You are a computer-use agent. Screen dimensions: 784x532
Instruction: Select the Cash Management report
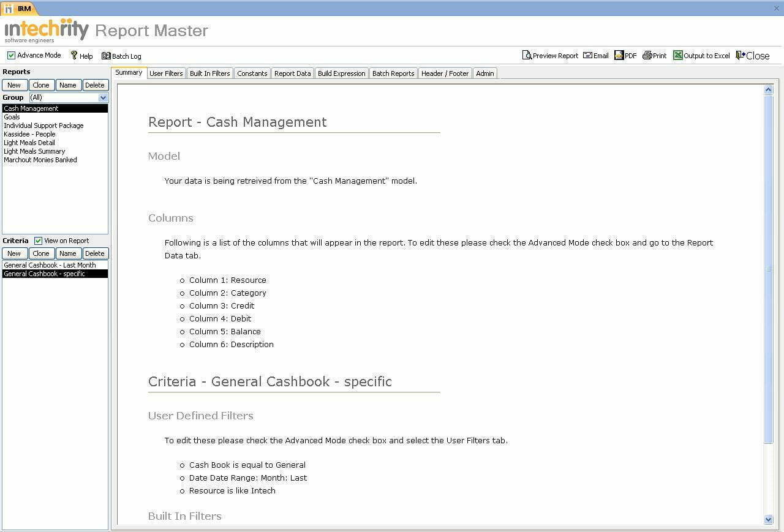(x=55, y=108)
